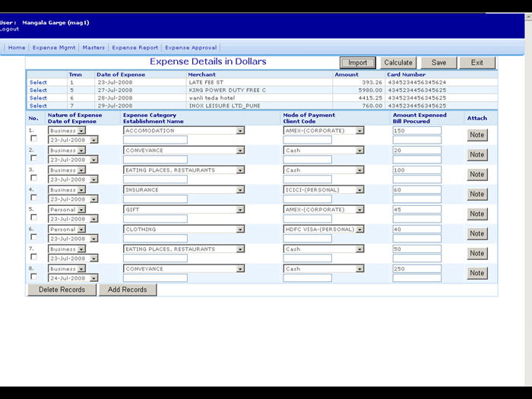Click row 1 Establishment Name field
This screenshot has height=399, width=532.
(155, 140)
